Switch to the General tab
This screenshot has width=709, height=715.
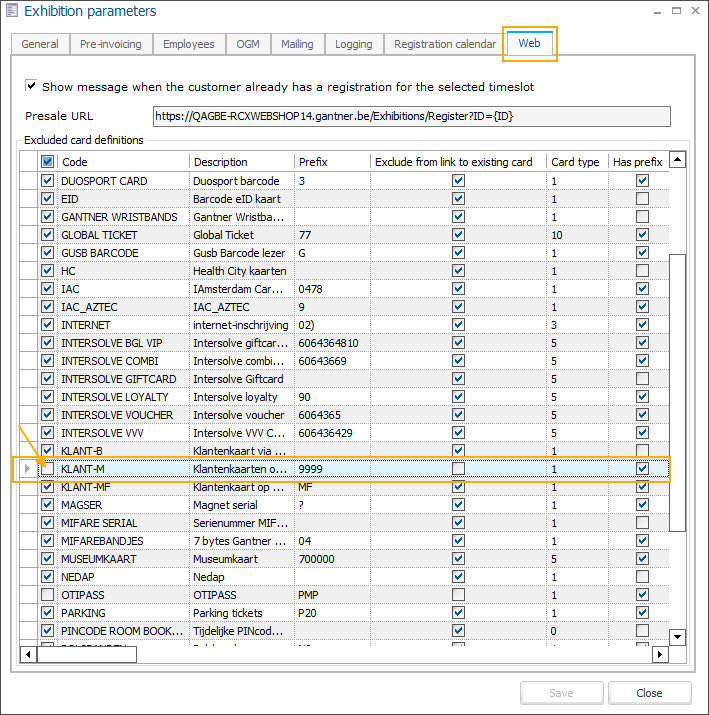[x=40, y=44]
